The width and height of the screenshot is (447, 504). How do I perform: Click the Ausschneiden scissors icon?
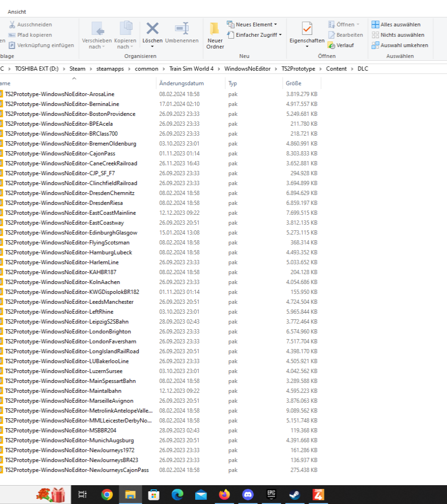12,24
